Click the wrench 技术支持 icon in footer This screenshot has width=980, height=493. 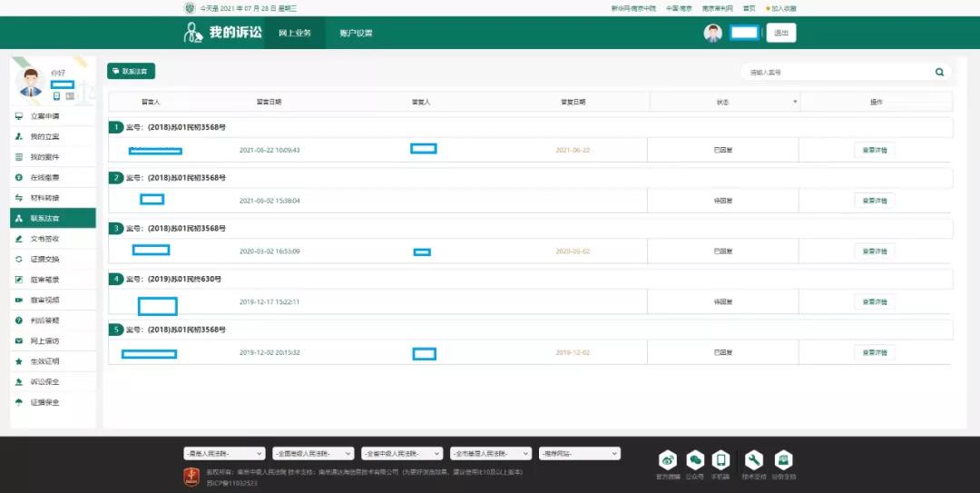[754, 461]
